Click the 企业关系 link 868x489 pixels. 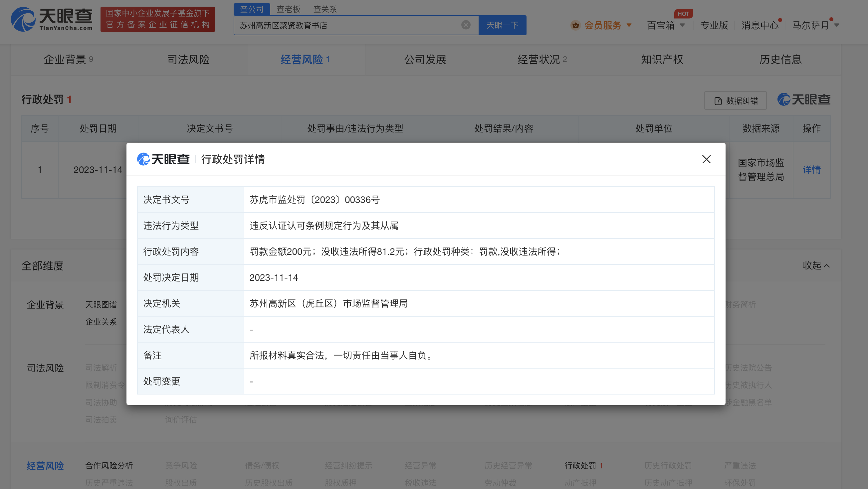tap(101, 322)
